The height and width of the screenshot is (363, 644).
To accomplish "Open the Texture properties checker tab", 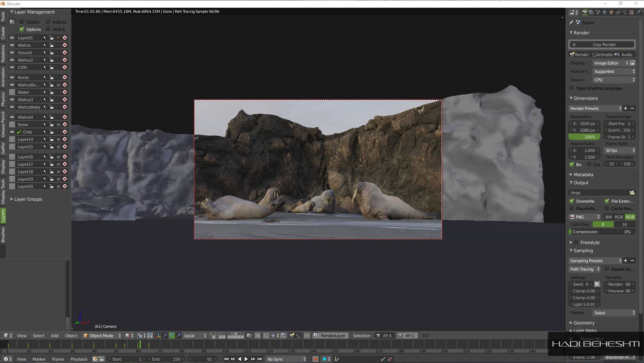I will [632, 12].
